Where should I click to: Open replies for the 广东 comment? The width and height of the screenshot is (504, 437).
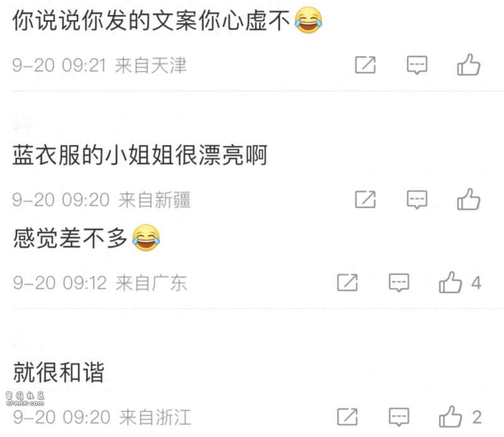point(399,283)
